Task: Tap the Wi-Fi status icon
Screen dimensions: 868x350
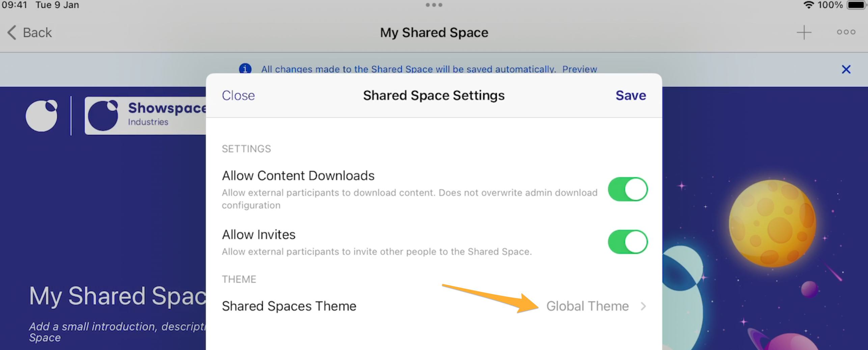Action: point(809,5)
